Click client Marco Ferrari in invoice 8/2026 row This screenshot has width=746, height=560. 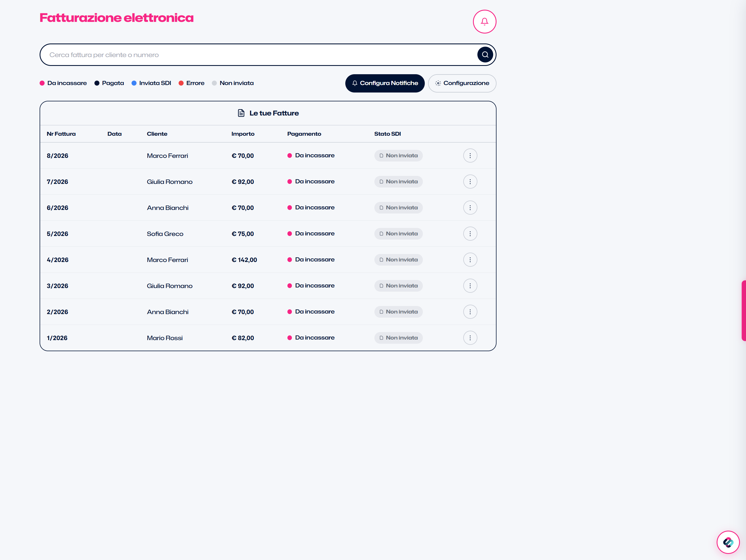click(167, 156)
